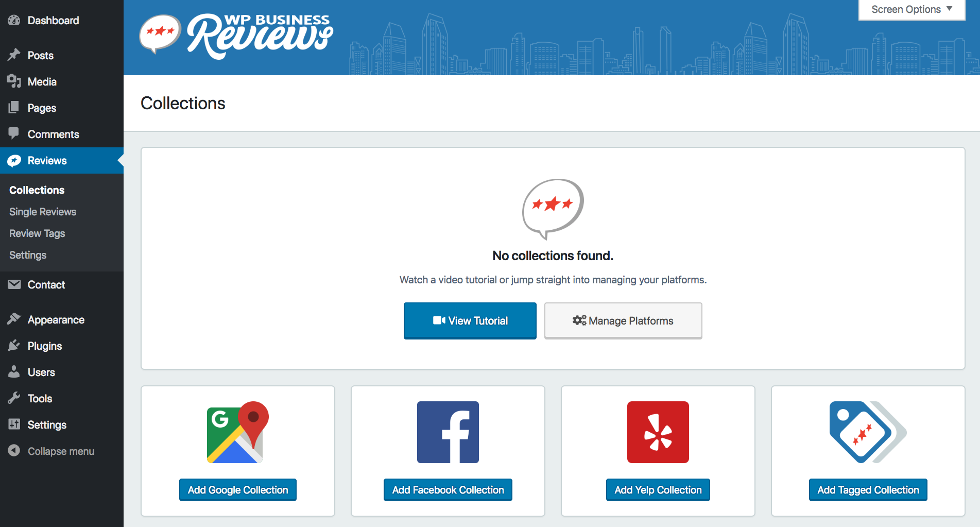Click the Users person icon
The width and height of the screenshot is (980, 527).
pos(14,372)
